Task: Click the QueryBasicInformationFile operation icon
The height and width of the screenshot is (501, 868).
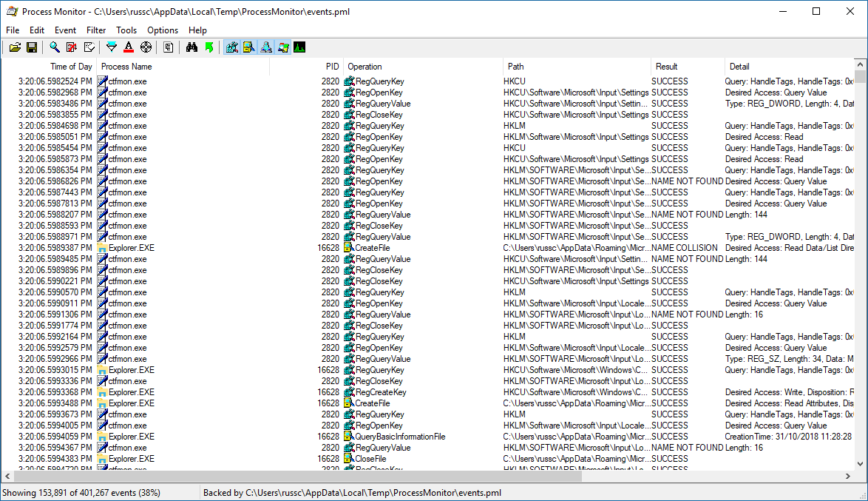Action: coord(349,437)
